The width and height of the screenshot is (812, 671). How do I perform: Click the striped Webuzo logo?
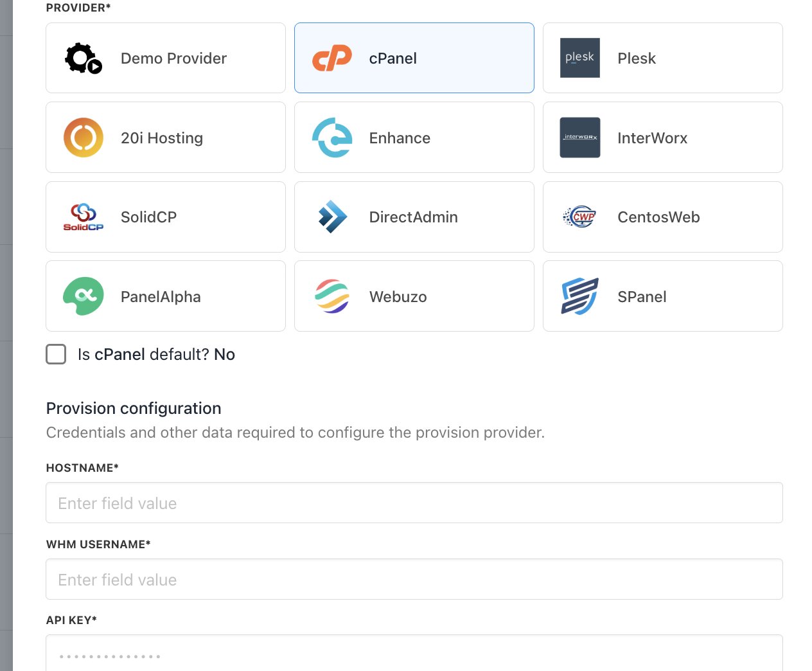(x=332, y=296)
